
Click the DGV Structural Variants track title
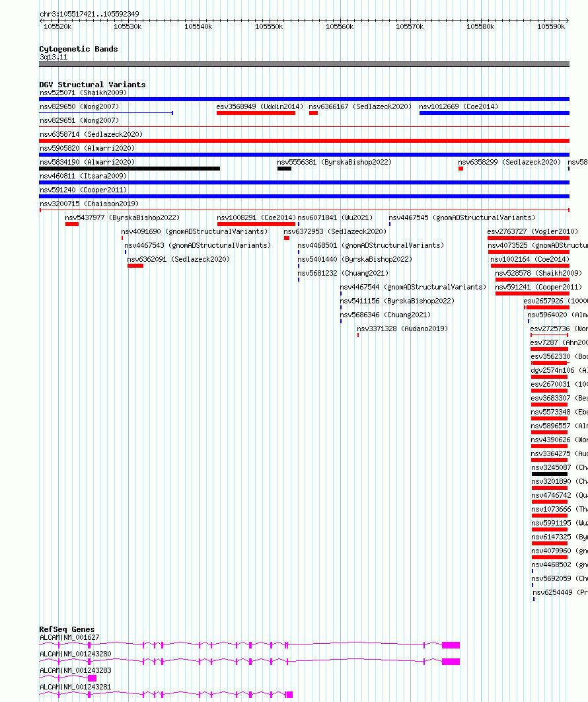(92, 85)
